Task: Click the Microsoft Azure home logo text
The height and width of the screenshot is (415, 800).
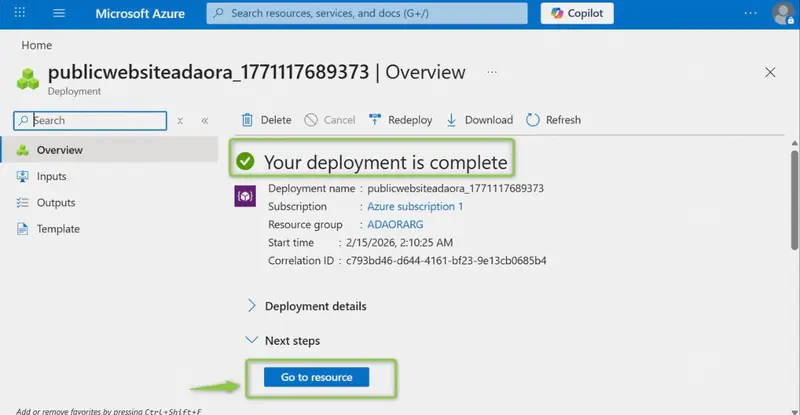Action: [140, 14]
